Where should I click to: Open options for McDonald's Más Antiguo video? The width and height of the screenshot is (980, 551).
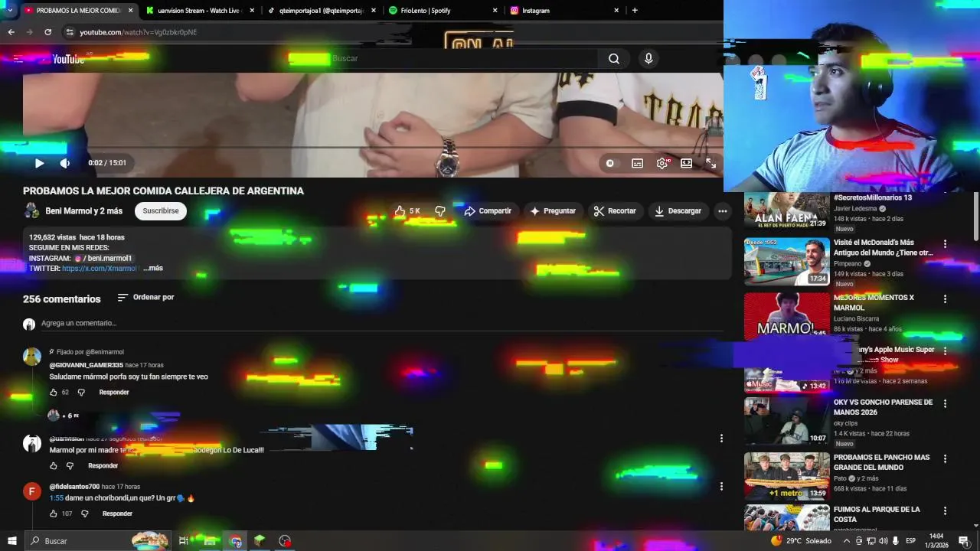(945, 244)
